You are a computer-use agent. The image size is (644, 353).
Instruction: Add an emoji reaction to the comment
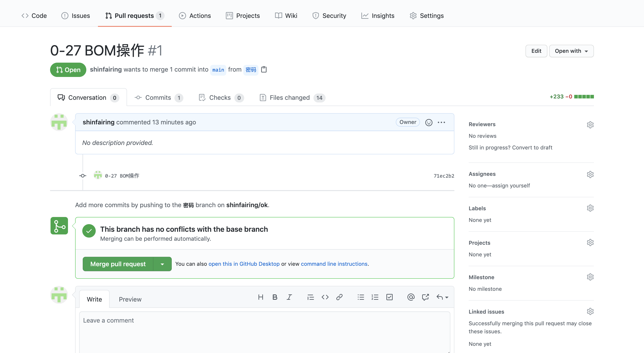[x=428, y=122]
